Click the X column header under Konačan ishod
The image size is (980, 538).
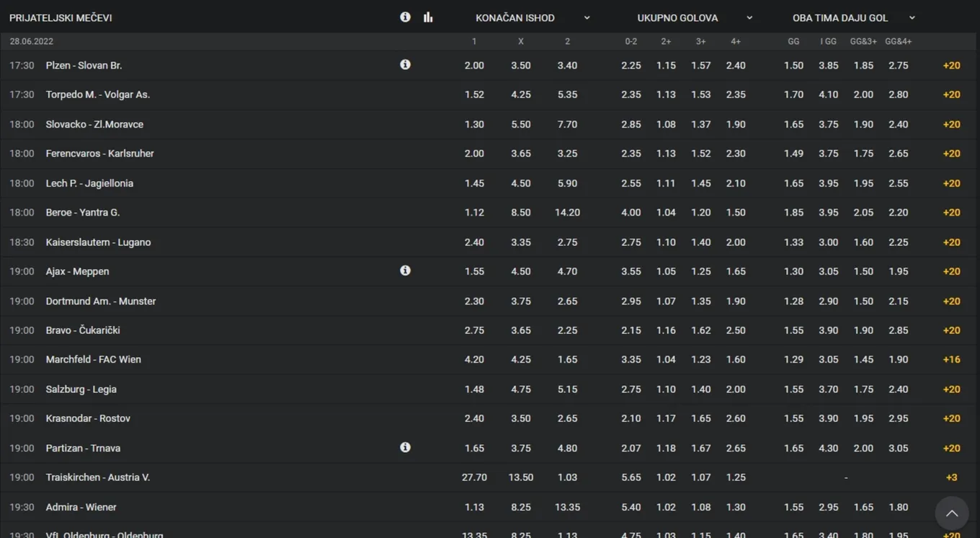521,42
